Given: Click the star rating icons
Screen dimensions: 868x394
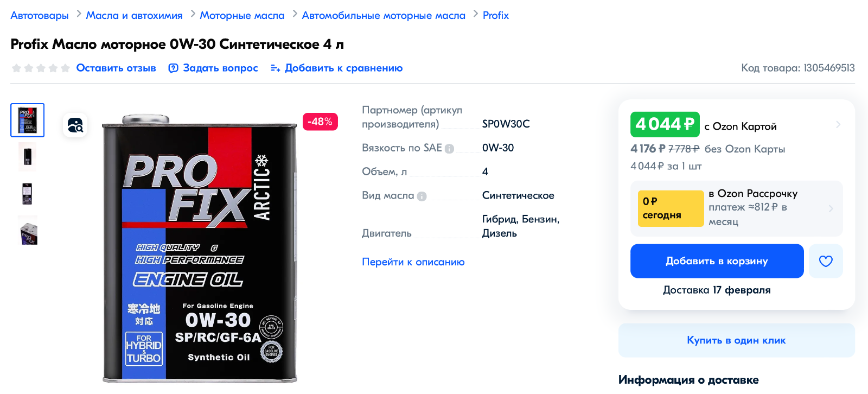Looking at the screenshot, I should click(x=41, y=68).
